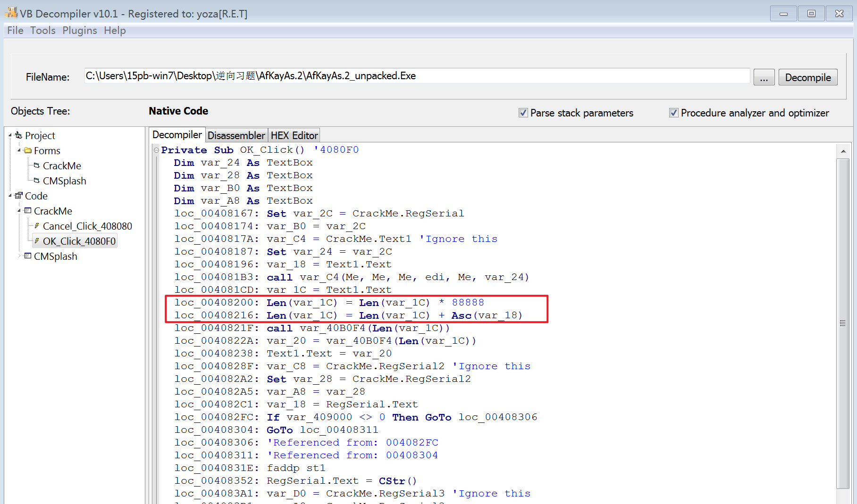The height and width of the screenshot is (504, 857).
Task: Select OK_Click_4080F0 in the objects tree
Action: tap(79, 241)
